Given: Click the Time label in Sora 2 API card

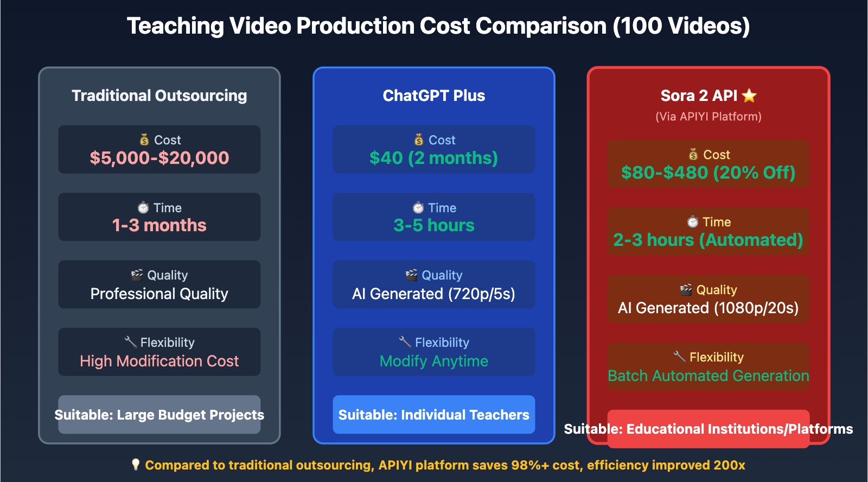Looking at the screenshot, I should coord(717,222).
